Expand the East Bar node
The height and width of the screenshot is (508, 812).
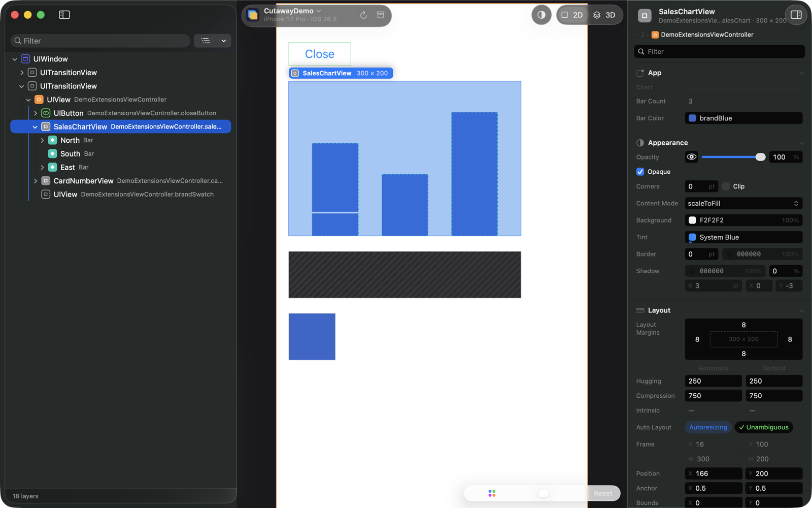[42, 167]
